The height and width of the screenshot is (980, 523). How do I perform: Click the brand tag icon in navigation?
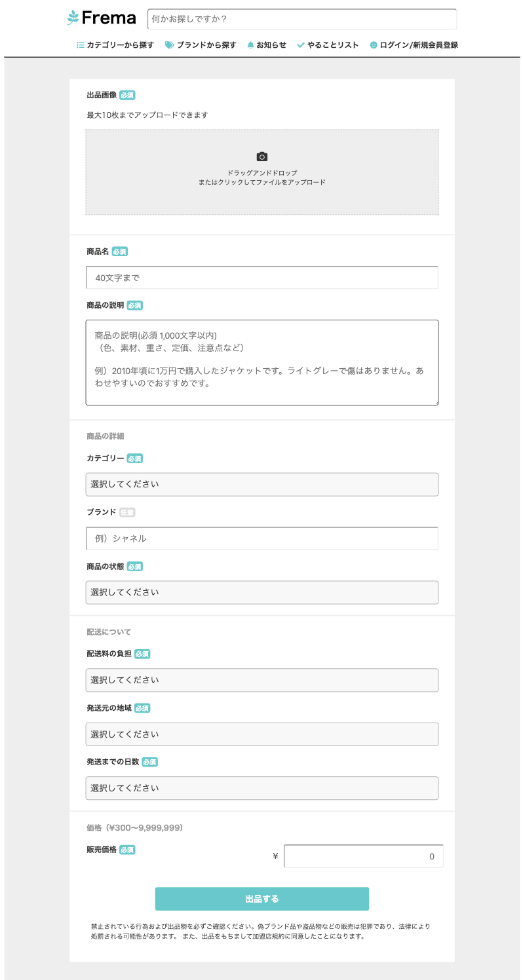pyautogui.click(x=169, y=45)
